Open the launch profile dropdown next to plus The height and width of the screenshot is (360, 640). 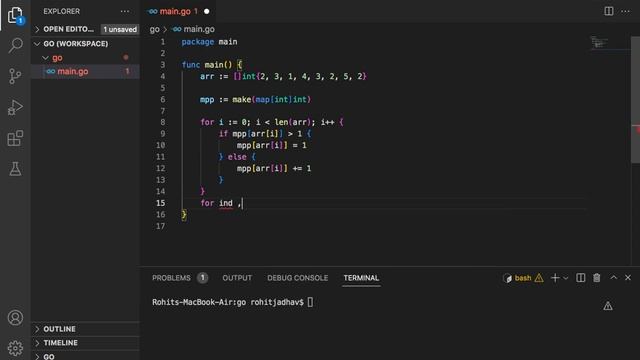coord(566,278)
